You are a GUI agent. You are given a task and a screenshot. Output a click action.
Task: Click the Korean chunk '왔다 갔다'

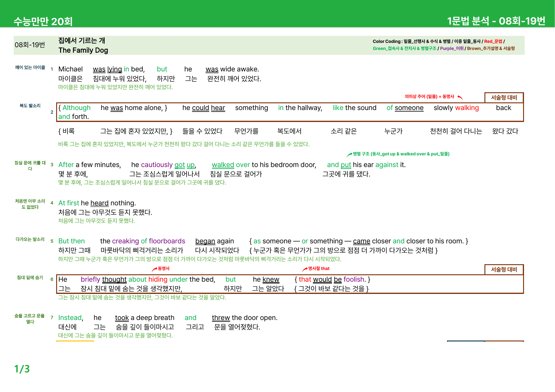click(505, 131)
